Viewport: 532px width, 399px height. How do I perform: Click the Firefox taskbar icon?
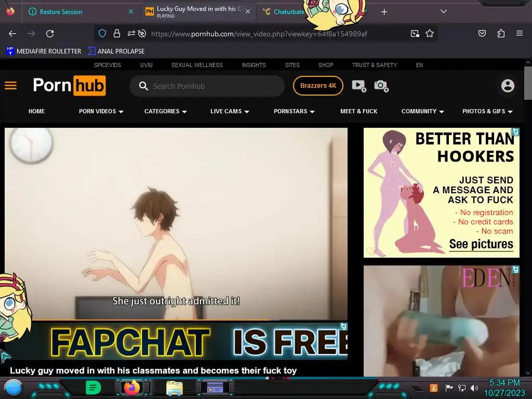click(x=132, y=387)
